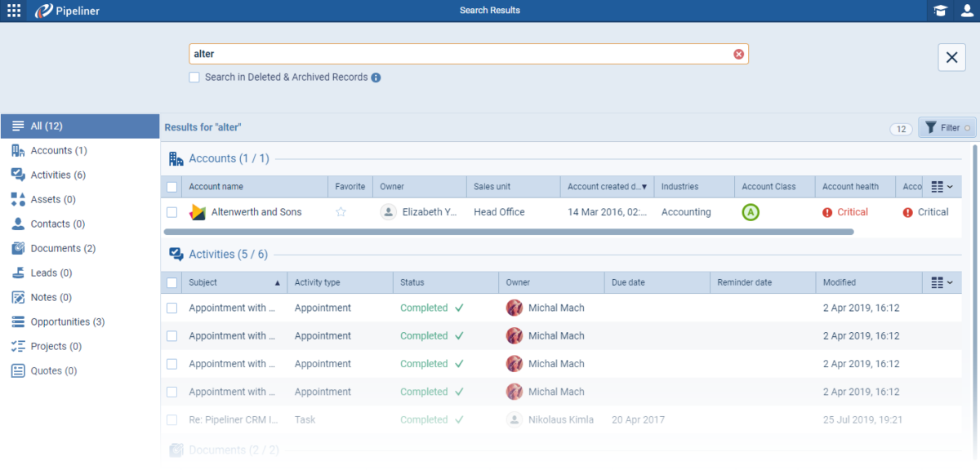Switch to Documents (2) category
Image resolution: width=980 pixels, height=470 pixels.
click(x=62, y=249)
